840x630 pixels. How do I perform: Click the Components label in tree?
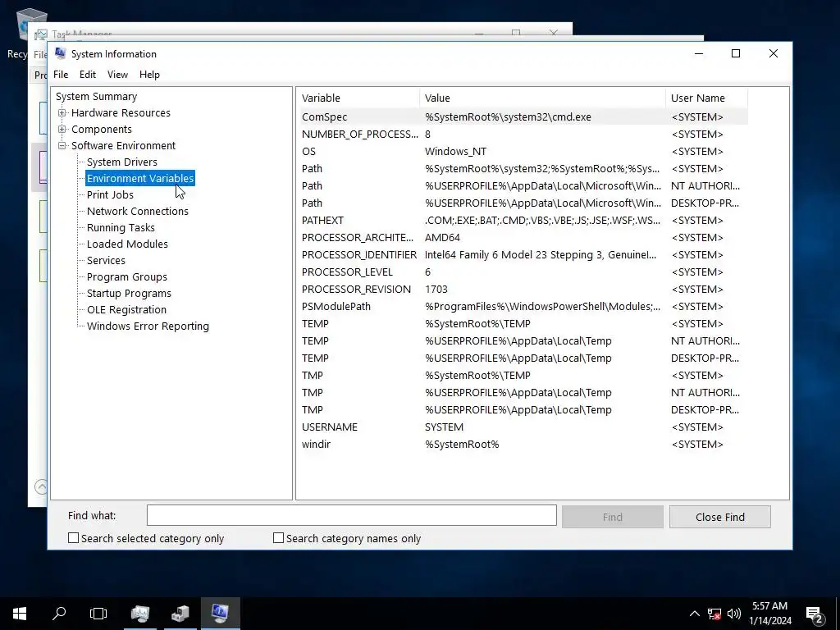click(x=101, y=129)
